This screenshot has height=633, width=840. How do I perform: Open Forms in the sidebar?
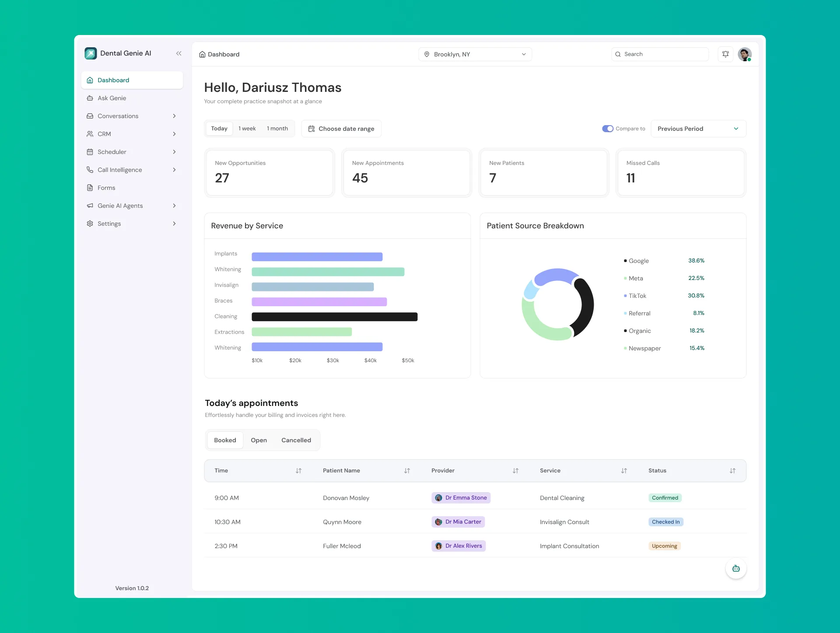point(106,188)
